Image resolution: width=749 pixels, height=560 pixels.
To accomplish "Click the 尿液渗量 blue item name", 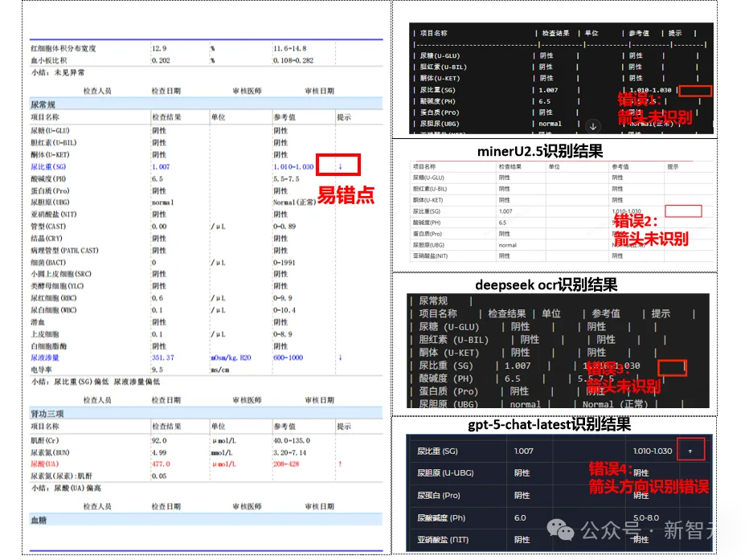I will click(x=45, y=358).
